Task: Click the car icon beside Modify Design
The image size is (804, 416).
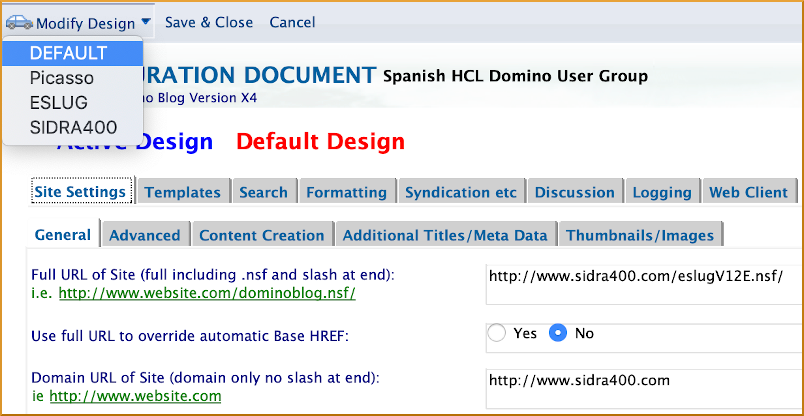Action: [x=19, y=22]
